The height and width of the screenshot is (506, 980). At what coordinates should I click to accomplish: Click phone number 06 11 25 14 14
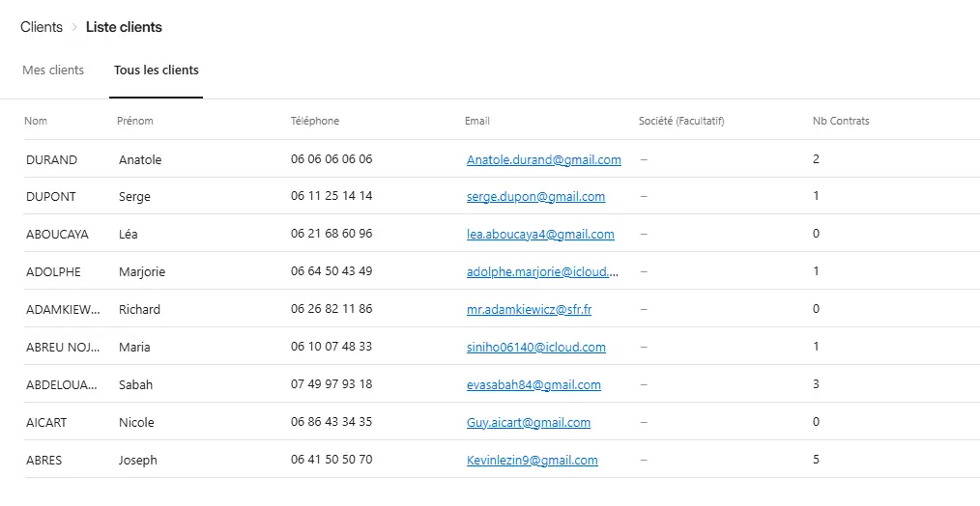(331, 197)
